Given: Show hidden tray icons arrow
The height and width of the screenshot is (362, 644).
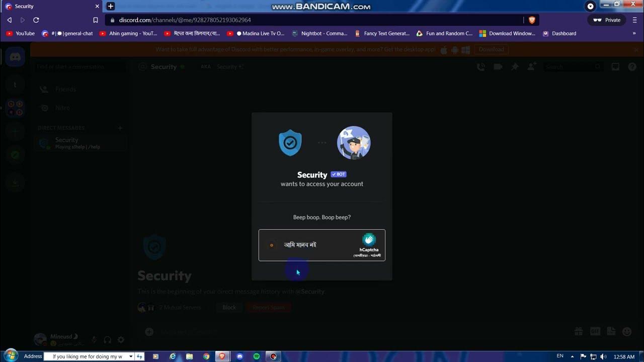Looking at the screenshot, I should tap(572, 356).
